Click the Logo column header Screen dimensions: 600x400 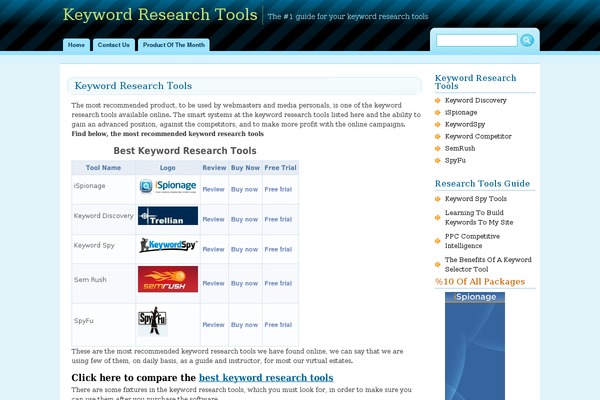(x=168, y=168)
